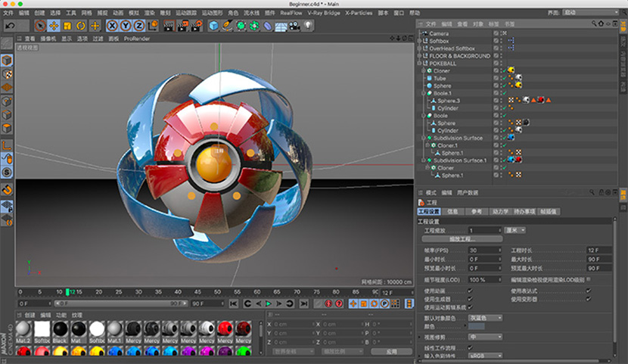Toggle the 使用生成器 checkbox

(x=470, y=299)
